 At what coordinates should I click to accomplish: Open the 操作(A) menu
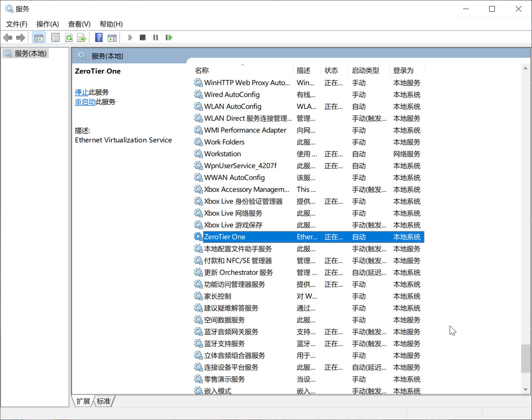coord(47,24)
